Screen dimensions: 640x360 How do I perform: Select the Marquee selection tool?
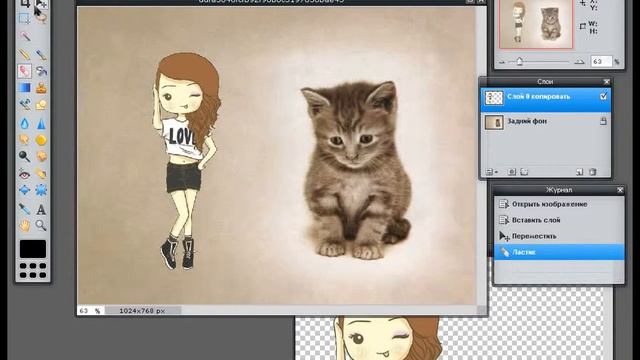coord(25,19)
